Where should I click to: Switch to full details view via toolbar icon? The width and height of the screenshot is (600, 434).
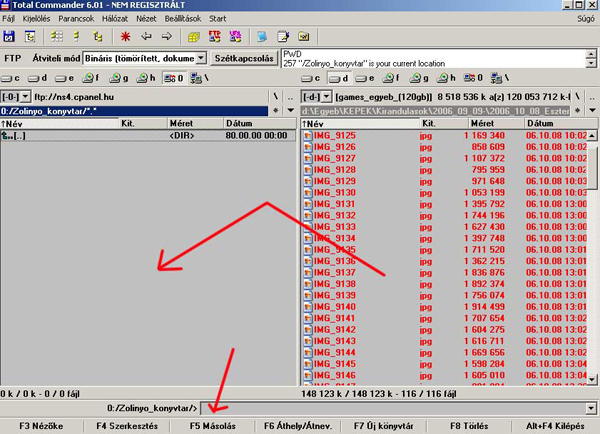[77, 37]
